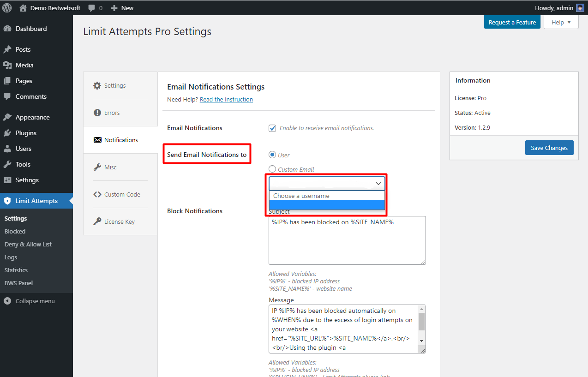Image resolution: width=588 pixels, height=377 pixels.
Task: Click the Pages icon in the sidebar
Action: (x=7, y=81)
